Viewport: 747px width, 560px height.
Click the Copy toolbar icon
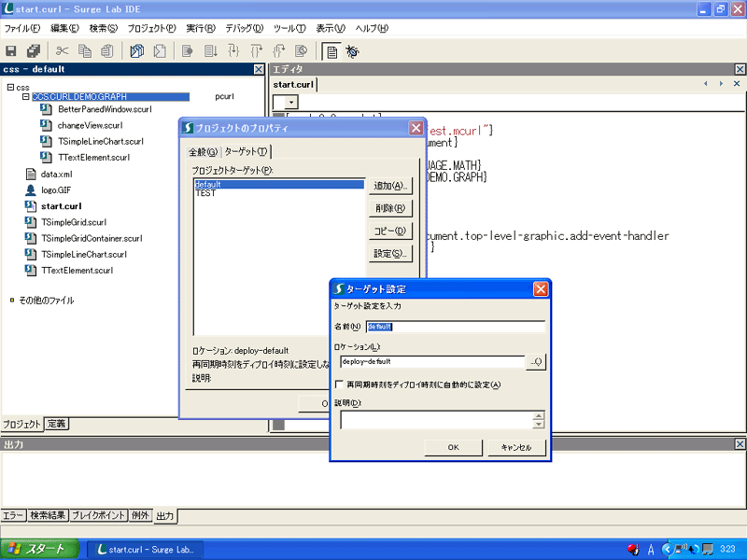coord(85,51)
